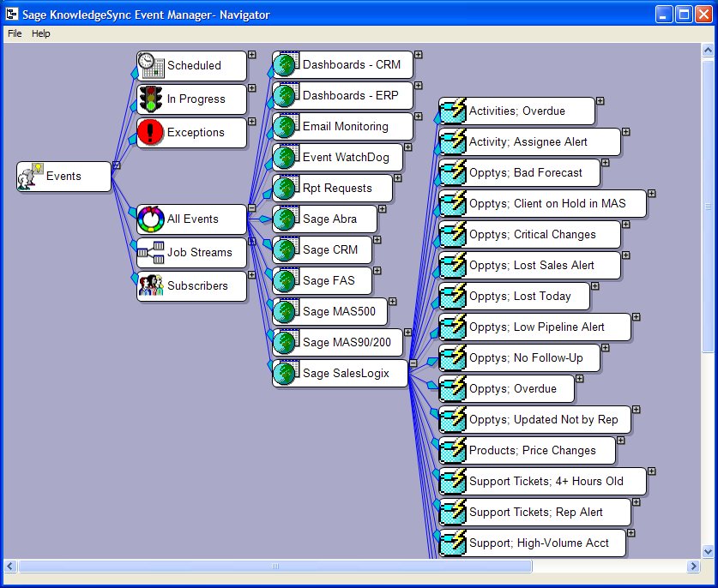
Task: Click the Job Streams flow icon
Action: coord(151,253)
